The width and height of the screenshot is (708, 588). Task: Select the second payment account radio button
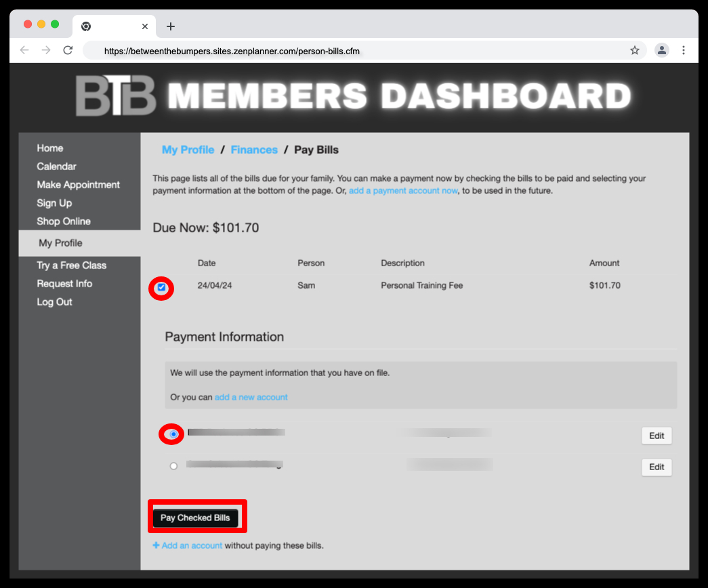click(173, 465)
